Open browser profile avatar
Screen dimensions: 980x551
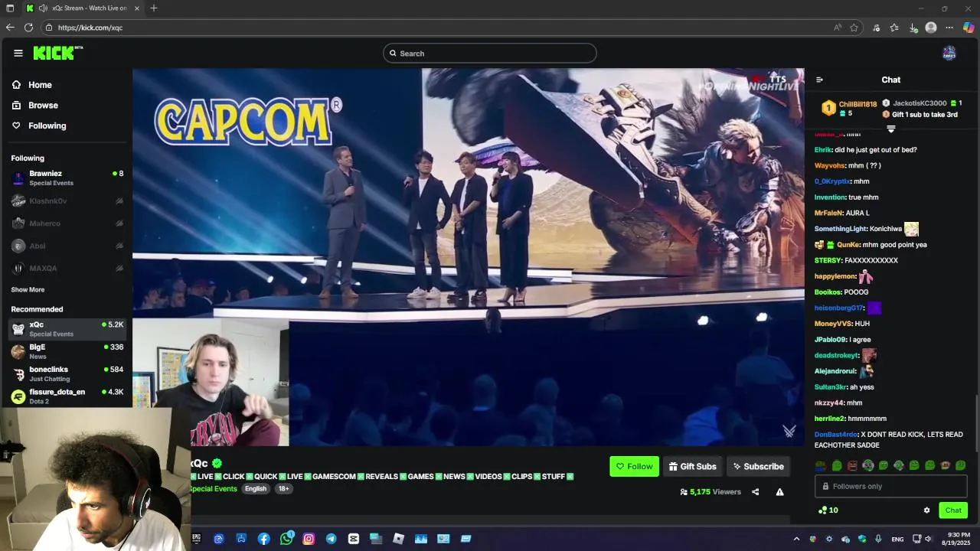[931, 28]
